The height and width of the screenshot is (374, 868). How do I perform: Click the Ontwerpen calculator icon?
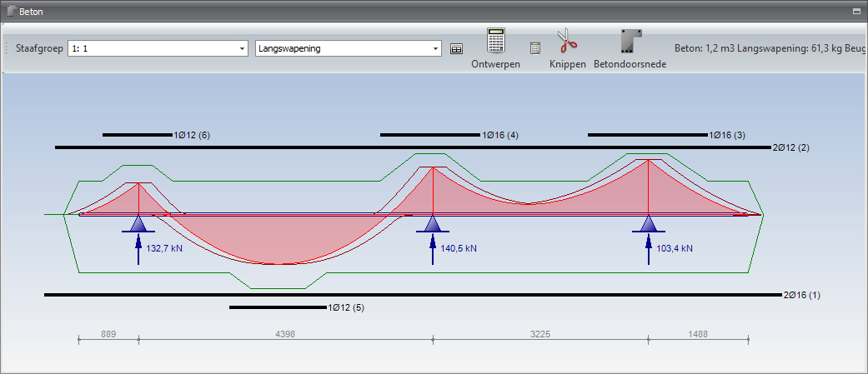[x=496, y=41]
